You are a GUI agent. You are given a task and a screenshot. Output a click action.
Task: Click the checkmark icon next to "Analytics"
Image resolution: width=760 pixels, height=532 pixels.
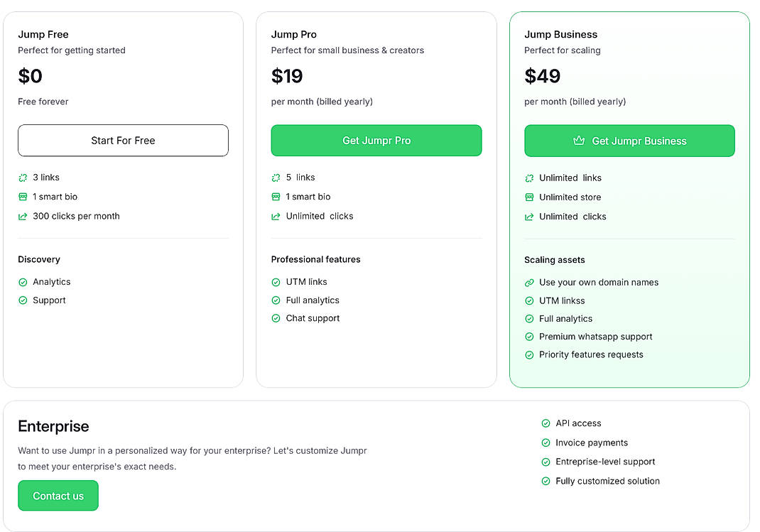click(x=22, y=281)
